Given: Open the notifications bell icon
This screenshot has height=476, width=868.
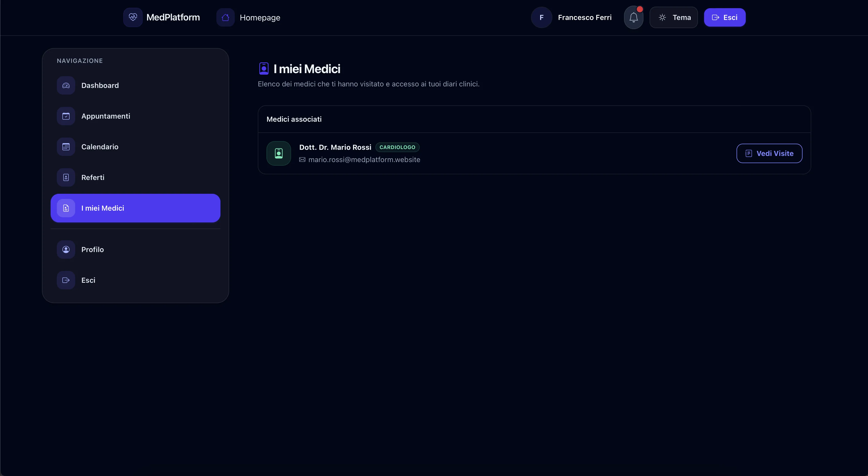Looking at the screenshot, I should coord(633,18).
